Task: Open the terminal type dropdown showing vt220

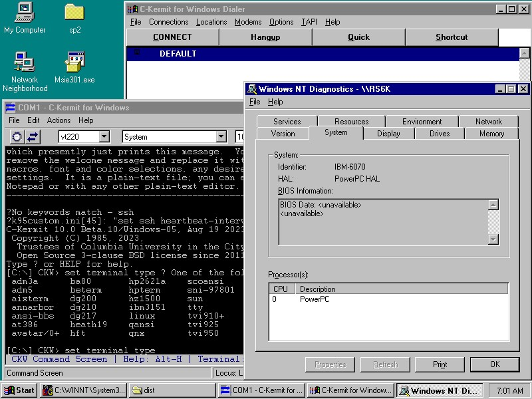Action: point(104,137)
